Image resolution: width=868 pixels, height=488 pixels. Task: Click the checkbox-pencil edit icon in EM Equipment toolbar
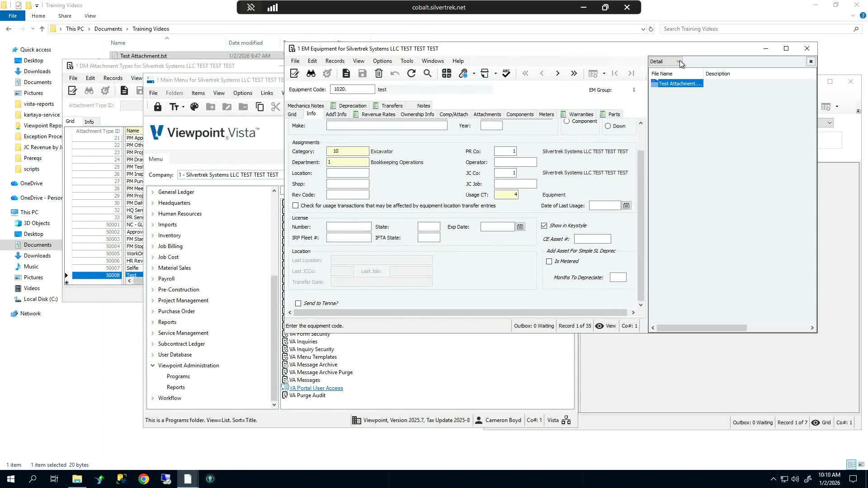pos(295,74)
